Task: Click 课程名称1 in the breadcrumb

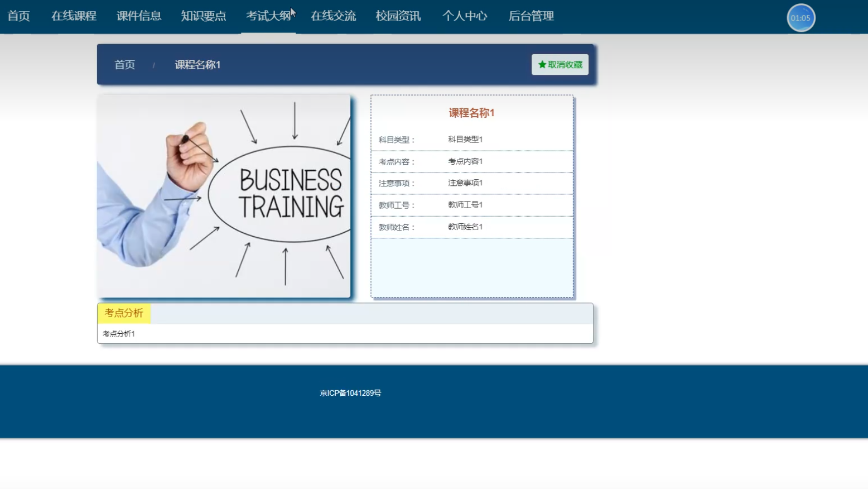Action: coord(197,64)
